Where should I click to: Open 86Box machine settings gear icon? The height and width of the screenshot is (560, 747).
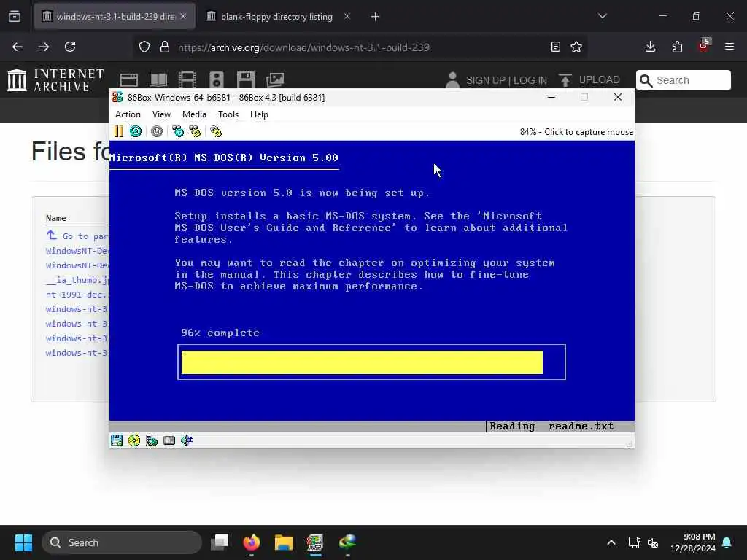(216, 131)
